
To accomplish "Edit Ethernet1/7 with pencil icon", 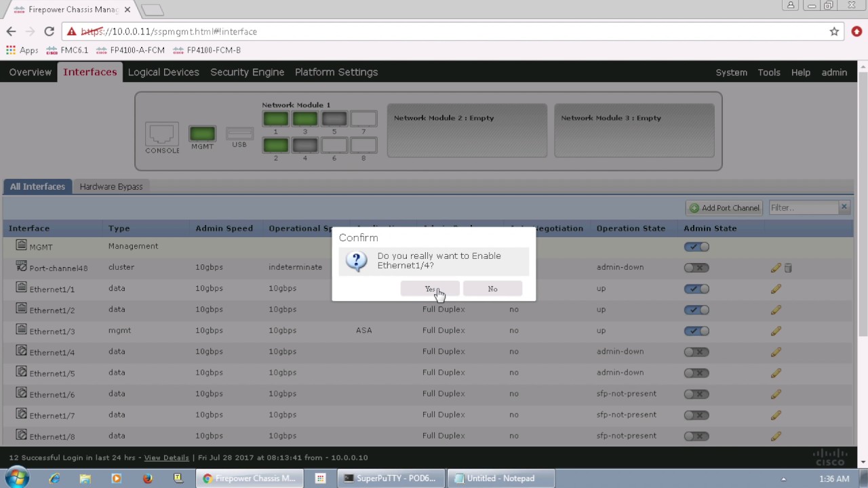I will 776,415.
